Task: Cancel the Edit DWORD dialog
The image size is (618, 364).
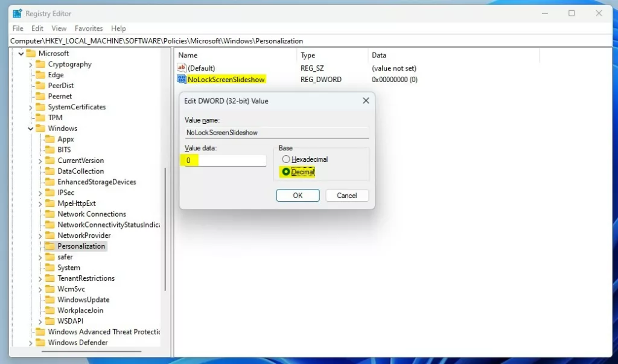Action: (347, 195)
